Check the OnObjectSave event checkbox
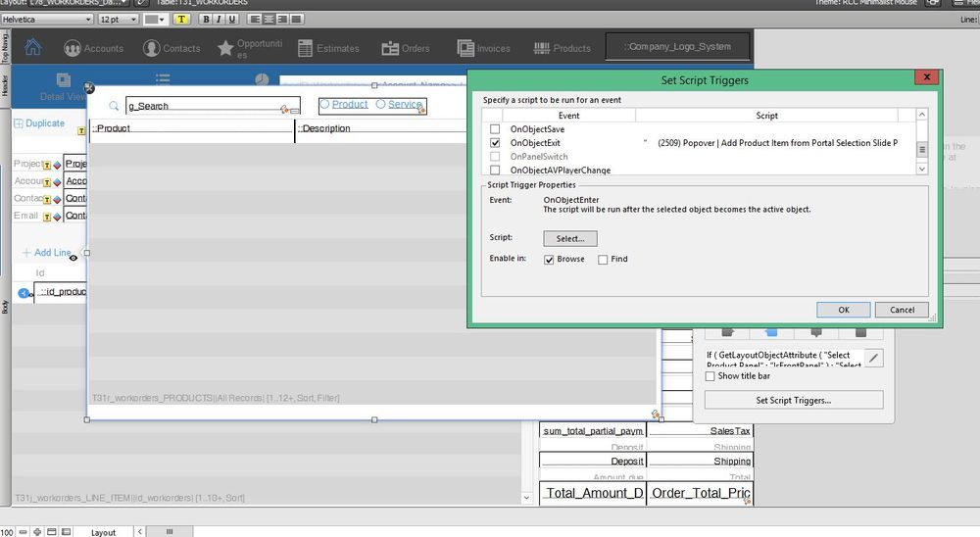980x537 pixels. click(x=495, y=128)
